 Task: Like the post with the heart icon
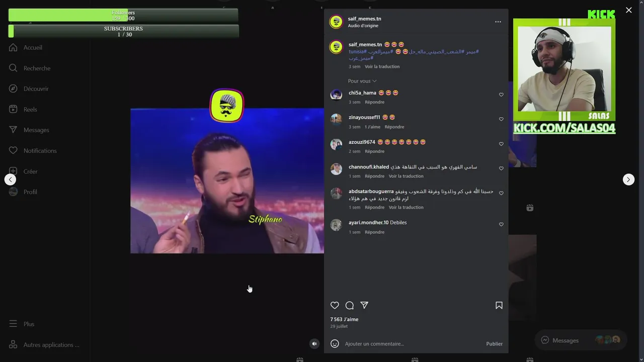(x=335, y=305)
